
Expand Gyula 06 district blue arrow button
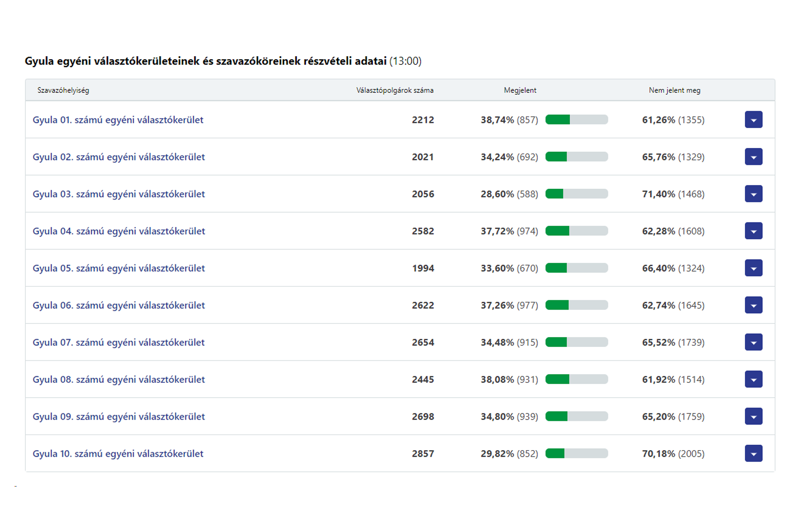pyautogui.click(x=753, y=305)
